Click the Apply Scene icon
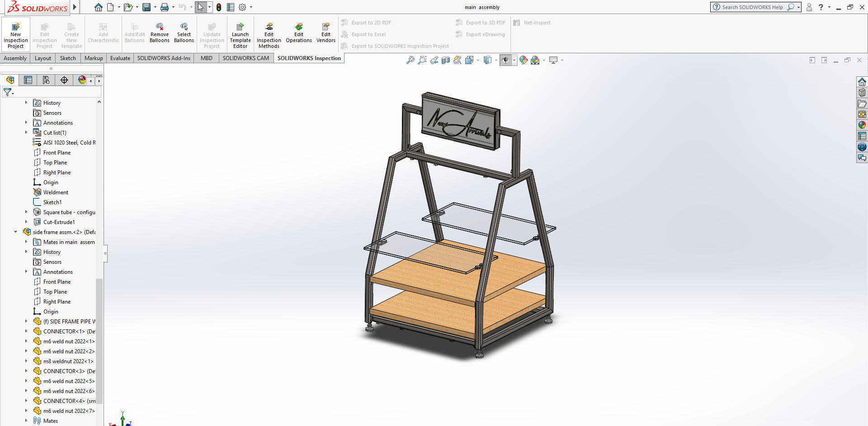868x426 pixels. 535,60
